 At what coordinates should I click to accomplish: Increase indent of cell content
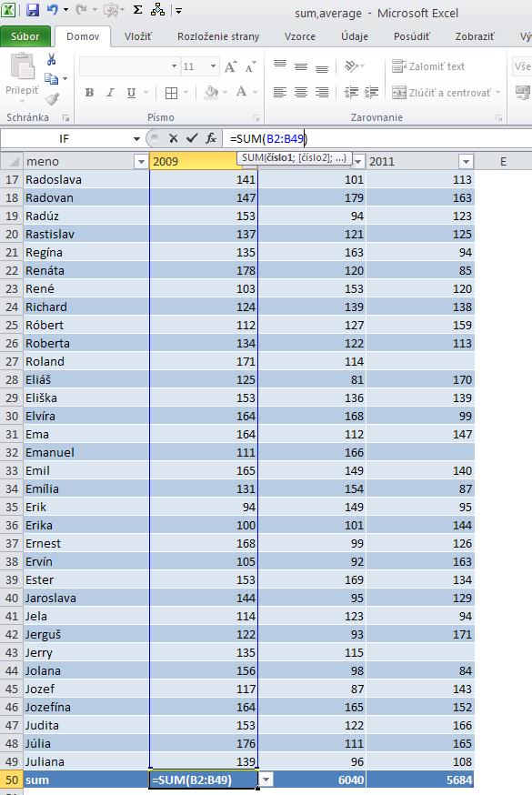[x=371, y=92]
